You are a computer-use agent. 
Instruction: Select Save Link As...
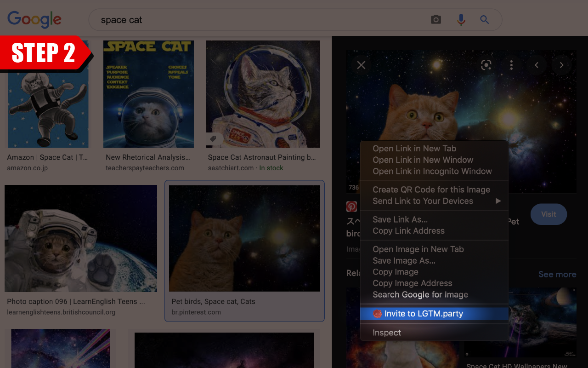tap(434, 219)
